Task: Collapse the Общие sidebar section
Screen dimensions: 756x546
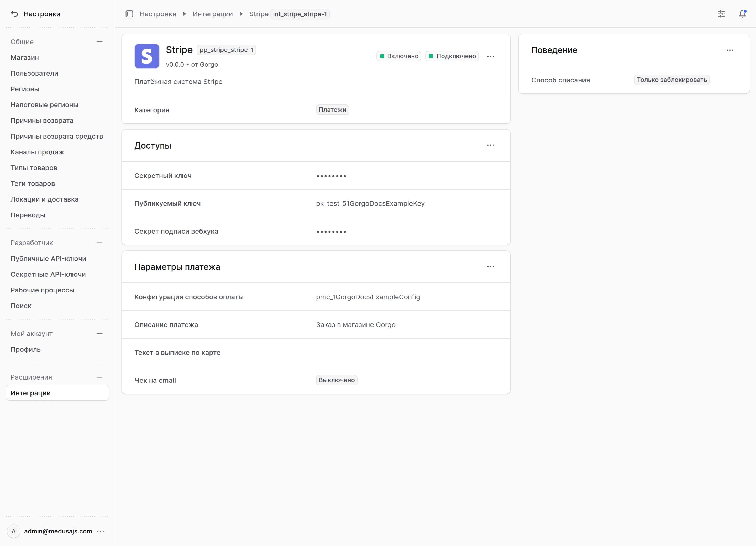Action: click(x=99, y=42)
